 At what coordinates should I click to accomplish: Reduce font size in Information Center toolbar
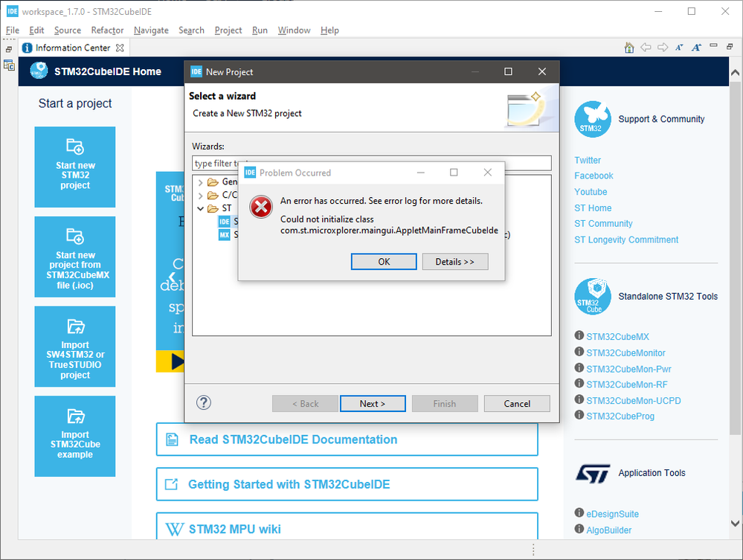(680, 48)
